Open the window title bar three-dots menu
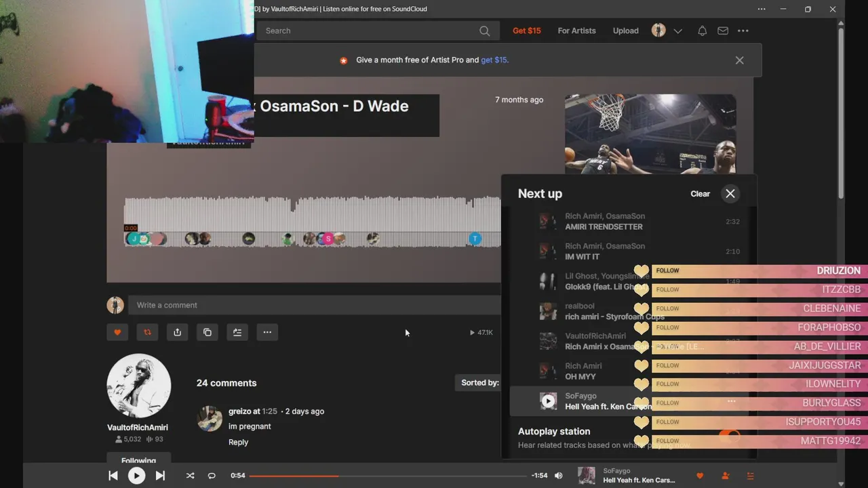 (762, 9)
